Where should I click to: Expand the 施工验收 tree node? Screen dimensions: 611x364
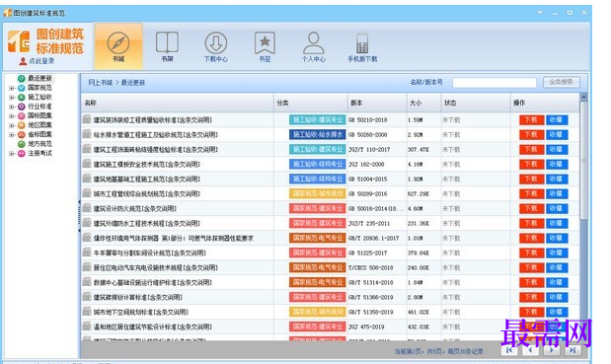click(x=12, y=98)
